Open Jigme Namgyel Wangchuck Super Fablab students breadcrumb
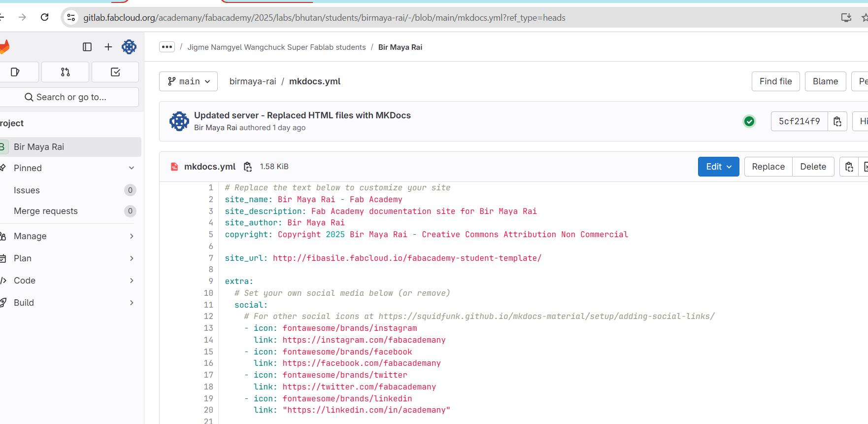Image resolution: width=868 pixels, height=424 pixels. click(276, 47)
